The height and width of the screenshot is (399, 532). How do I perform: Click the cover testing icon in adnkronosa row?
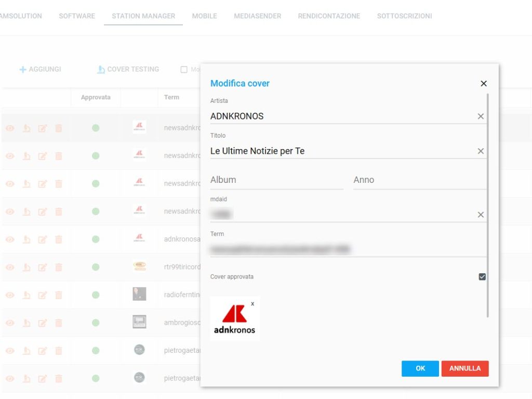pyautogui.click(x=26, y=240)
